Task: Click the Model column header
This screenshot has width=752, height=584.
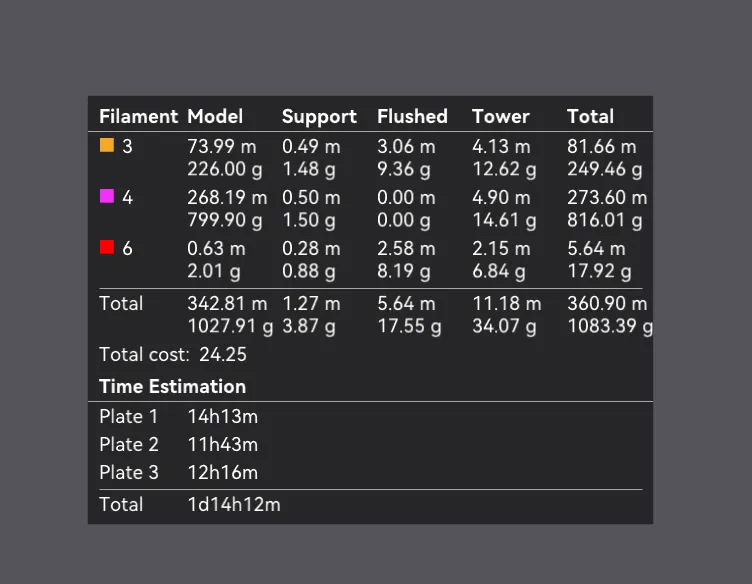Action: coord(215,116)
